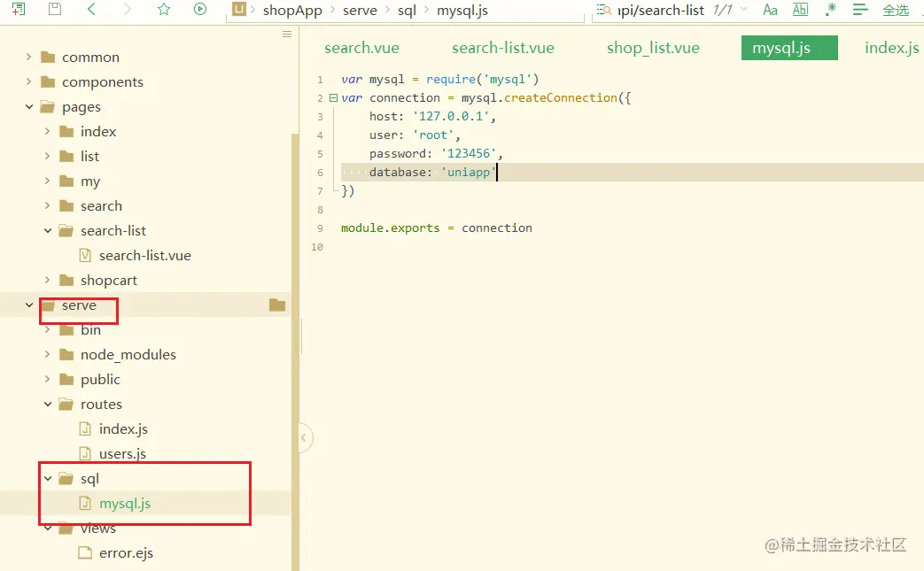
Task: Click the file icon beside error.ejs
Action: (x=85, y=552)
